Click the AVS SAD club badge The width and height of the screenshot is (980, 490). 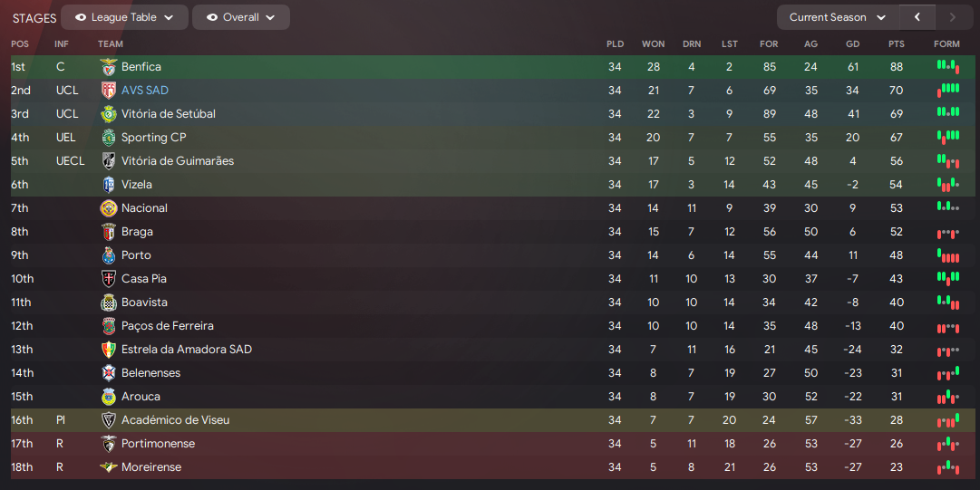click(109, 91)
